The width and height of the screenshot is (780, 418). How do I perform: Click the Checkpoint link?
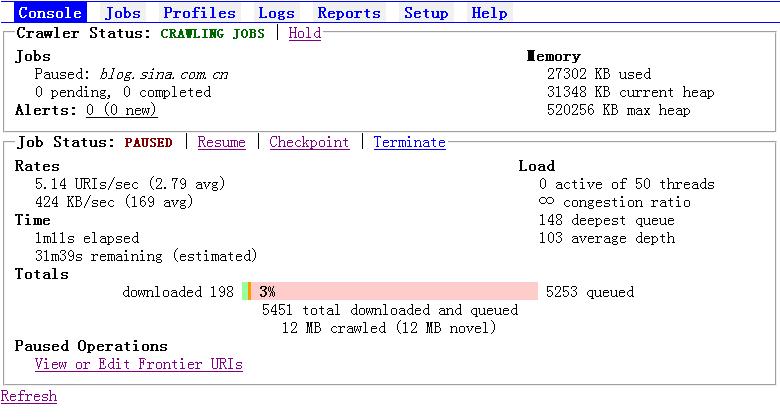point(309,142)
